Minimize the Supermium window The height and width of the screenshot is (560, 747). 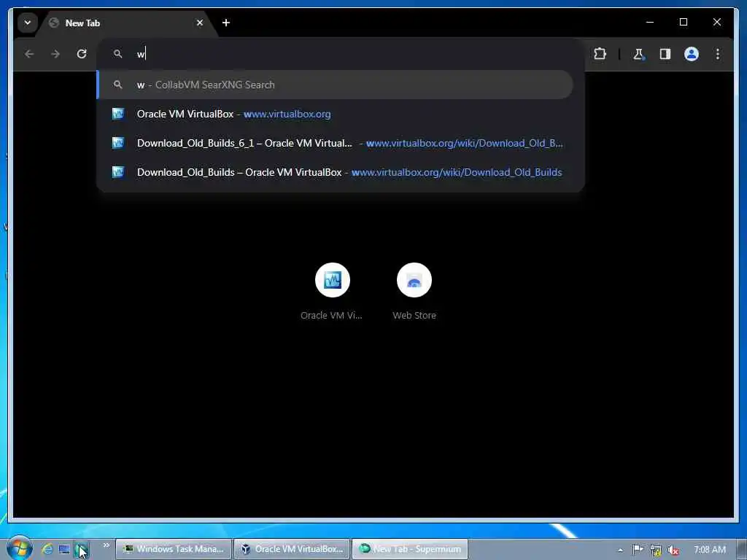[650, 22]
